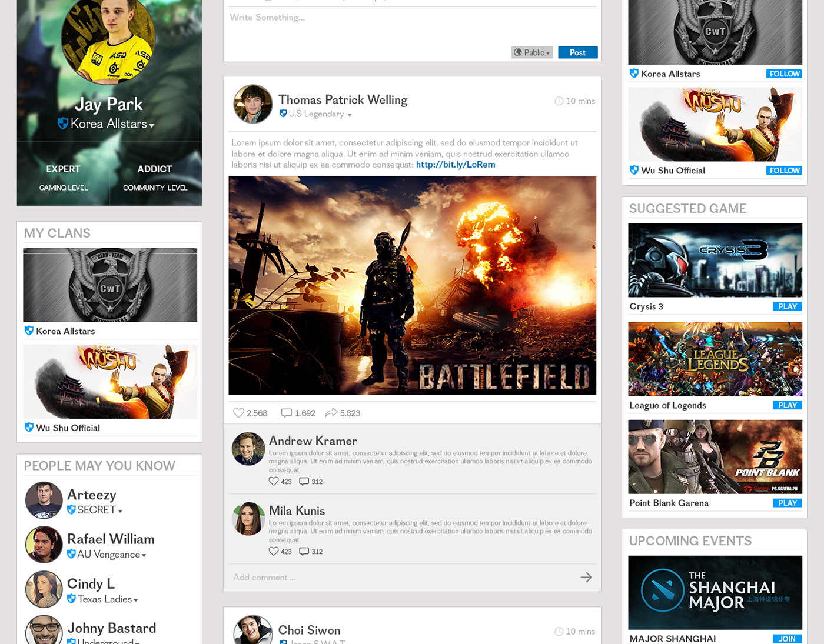Click the clock icon on Thomas's post
The image size is (824, 644).
(559, 101)
